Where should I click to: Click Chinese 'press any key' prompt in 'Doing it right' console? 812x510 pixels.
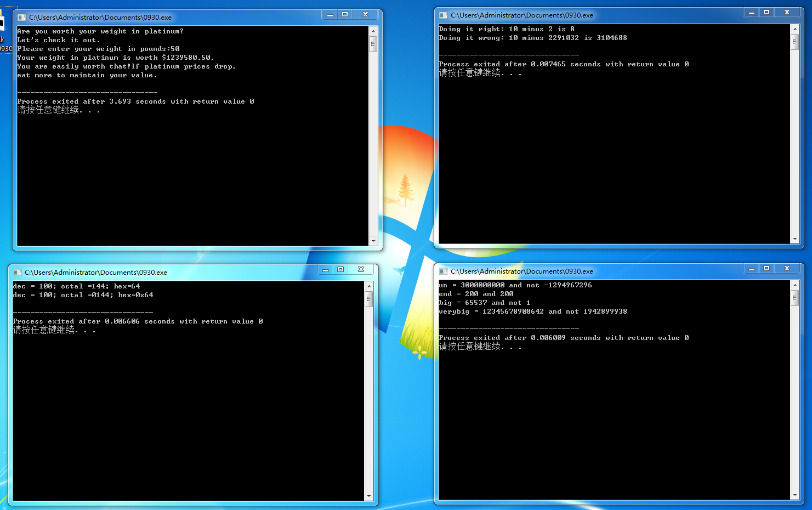(x=480, y=73)
